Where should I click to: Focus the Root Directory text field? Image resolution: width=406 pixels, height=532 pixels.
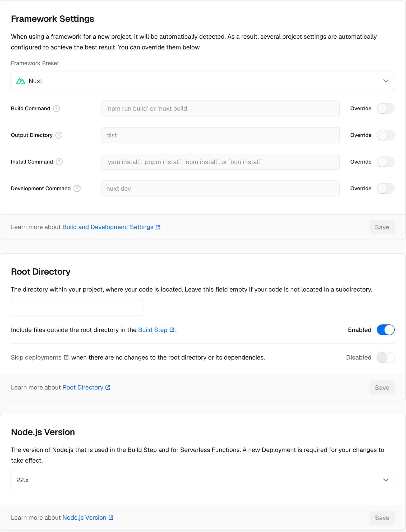[77, 308]
